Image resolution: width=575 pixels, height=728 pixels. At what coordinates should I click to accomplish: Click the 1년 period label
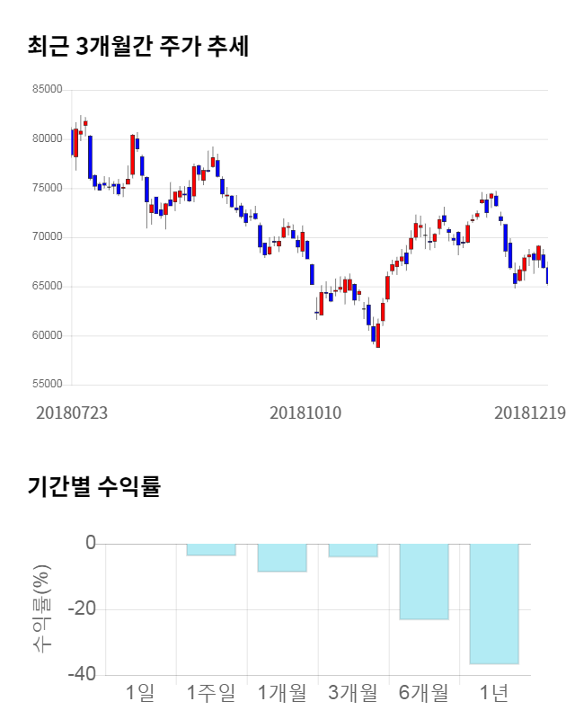[494, 693]
